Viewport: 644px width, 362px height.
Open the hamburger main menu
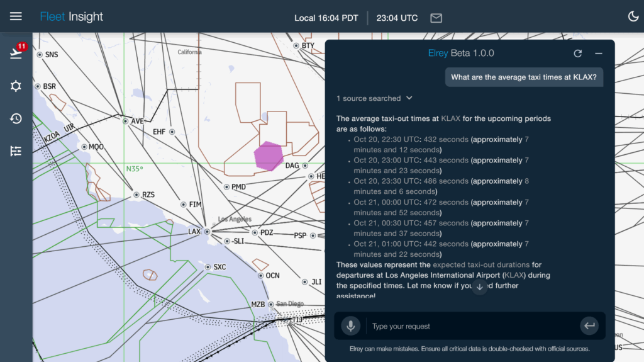[16, 16]
